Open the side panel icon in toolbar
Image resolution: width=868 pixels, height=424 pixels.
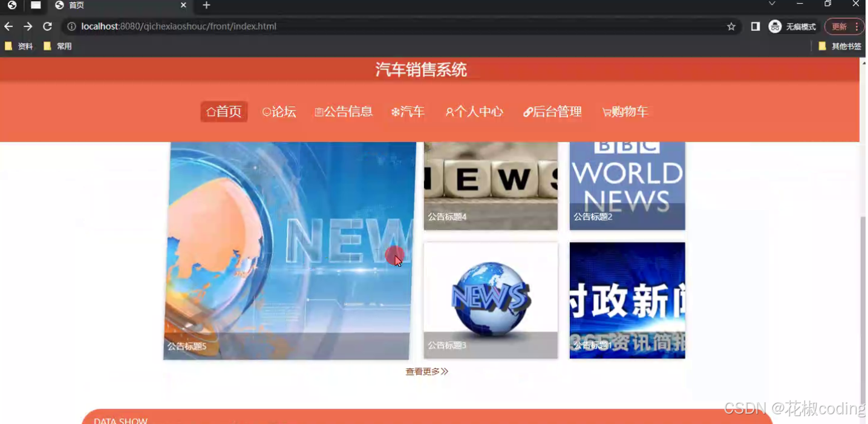[755, 27]
